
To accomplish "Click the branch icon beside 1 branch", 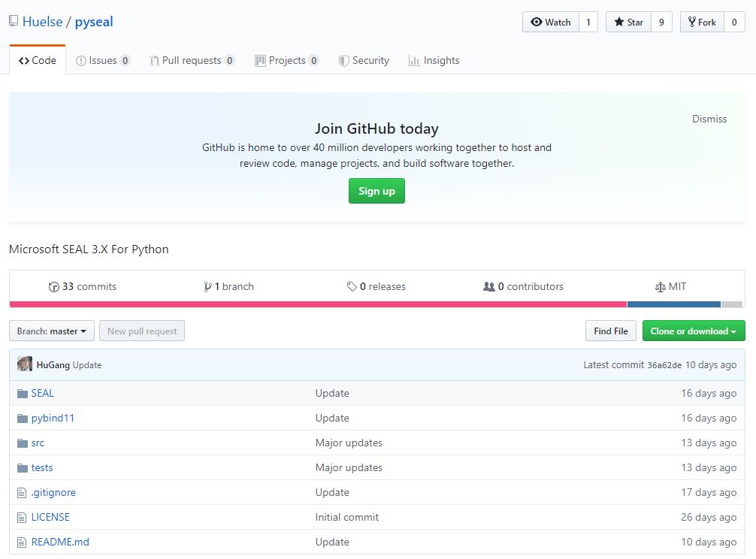I will coord(207,287).
